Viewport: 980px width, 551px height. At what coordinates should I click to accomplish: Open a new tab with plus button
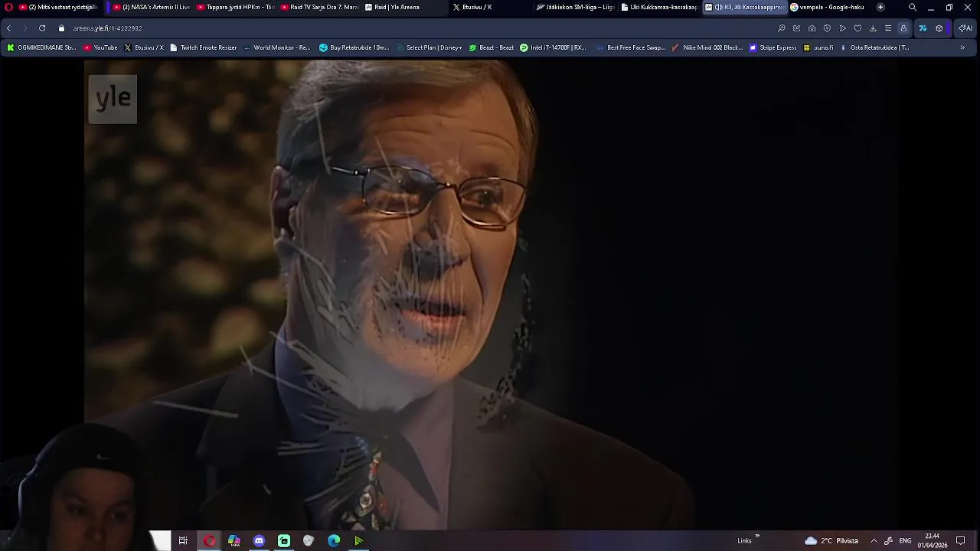[x=880, y=7]
